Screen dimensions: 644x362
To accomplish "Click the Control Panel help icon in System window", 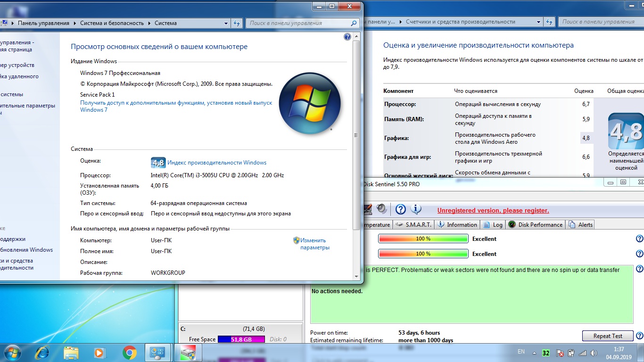I will tap(347, 37).
